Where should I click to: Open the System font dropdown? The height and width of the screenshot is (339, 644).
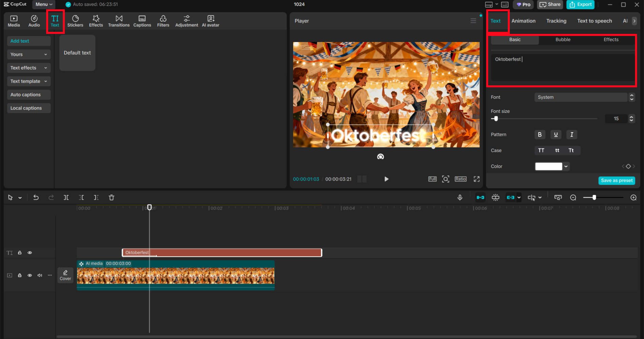[x=581, y=97]
